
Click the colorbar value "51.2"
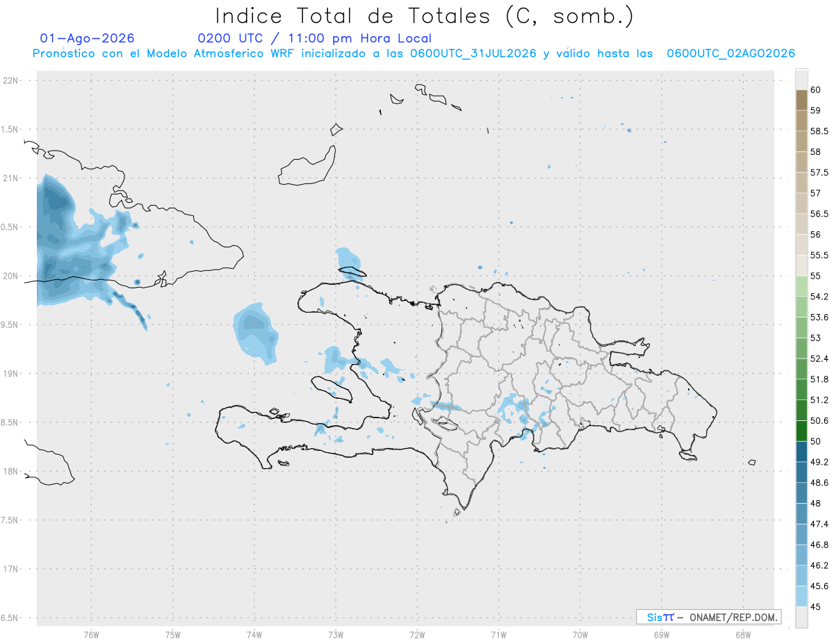(x=819, y=400)
